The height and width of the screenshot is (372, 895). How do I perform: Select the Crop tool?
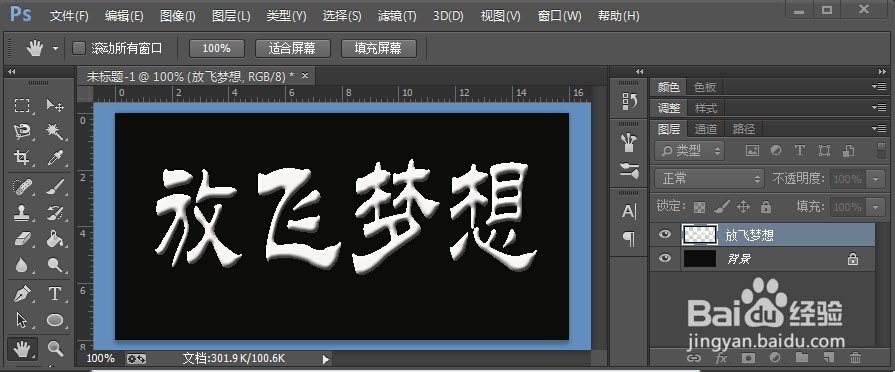tap(22, 157)
